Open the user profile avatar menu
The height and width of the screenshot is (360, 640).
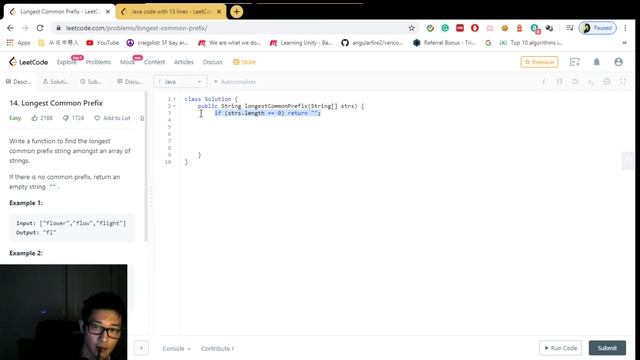[618, 62]
